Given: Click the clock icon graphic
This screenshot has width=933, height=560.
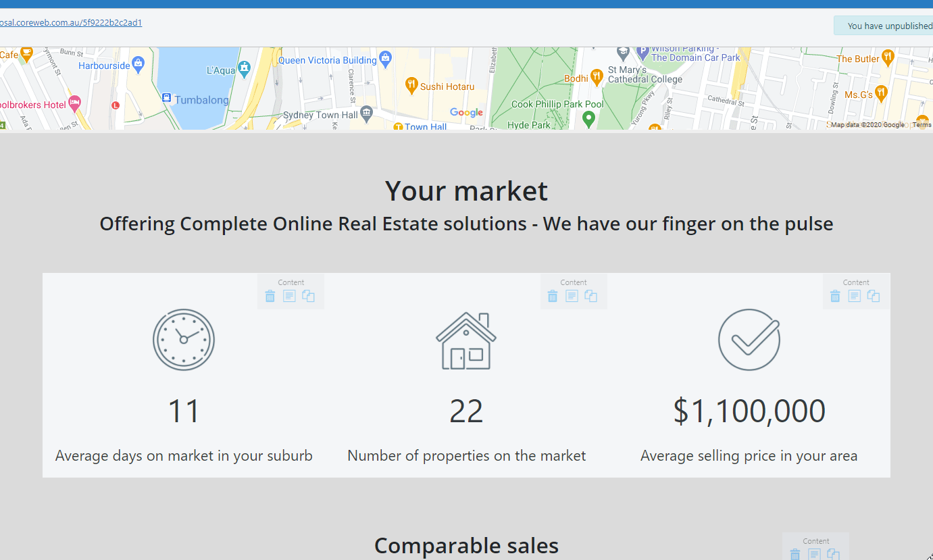Looking at the screenshot, I should point(184,339).
